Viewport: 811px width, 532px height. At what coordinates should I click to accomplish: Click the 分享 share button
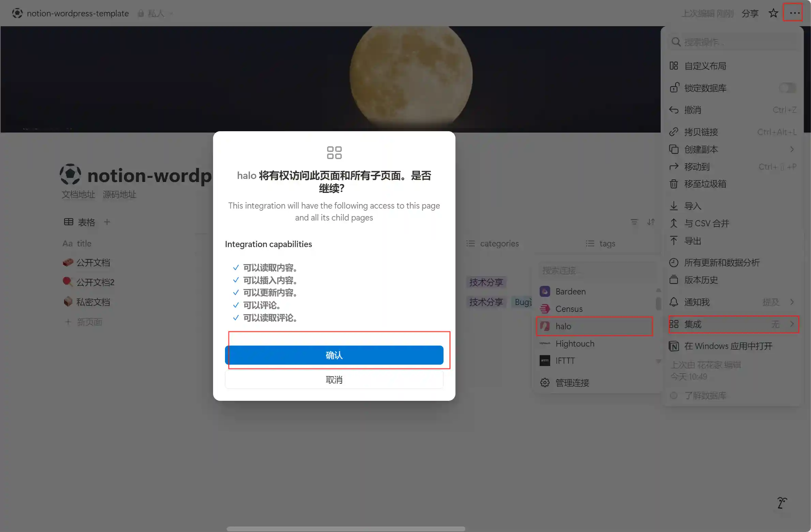coord(750,13)
